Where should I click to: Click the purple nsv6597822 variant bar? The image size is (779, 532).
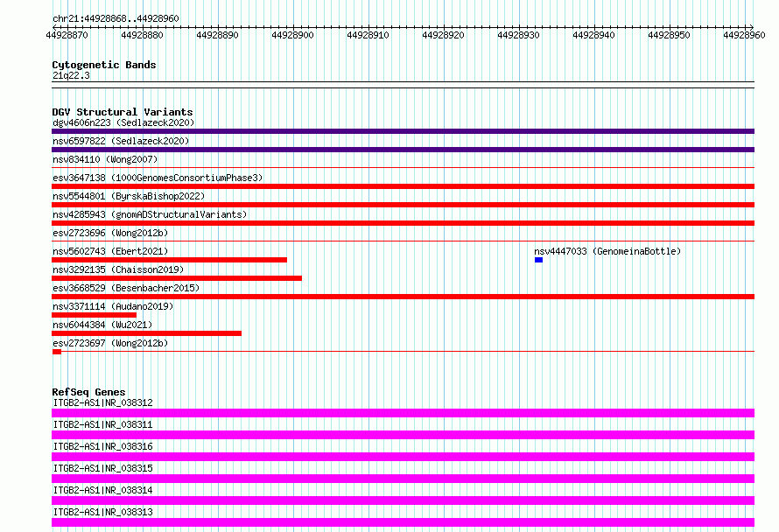click(x=403, y=150)
